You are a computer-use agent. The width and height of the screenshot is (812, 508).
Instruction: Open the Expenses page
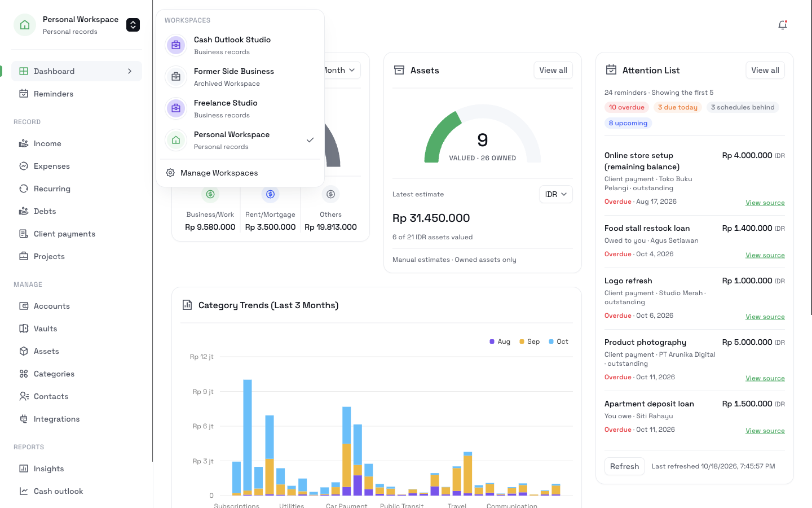(77, 166)
